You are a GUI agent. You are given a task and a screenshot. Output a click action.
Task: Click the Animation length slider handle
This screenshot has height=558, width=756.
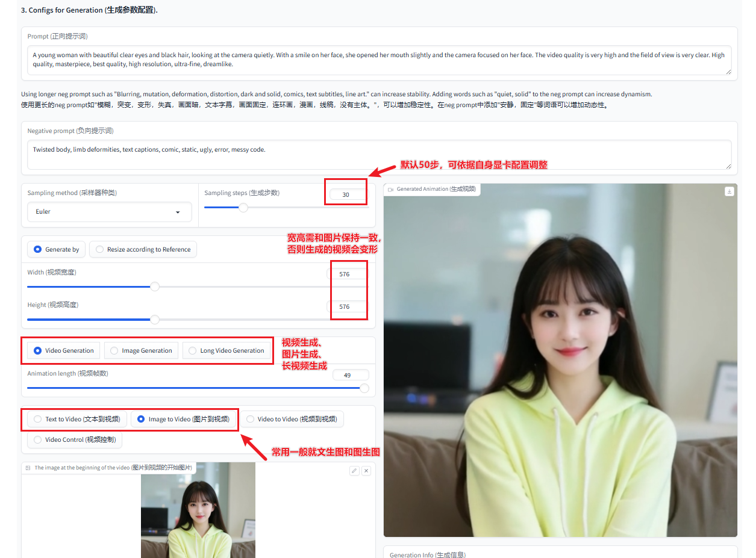[364, 388]
